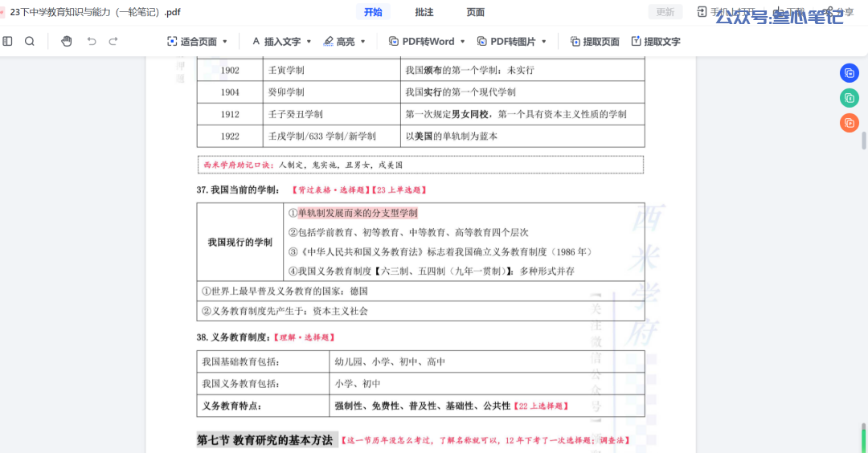This screenshot has height=453, width=868.
Task: Undo the last action
Action: (x=92, y=42)
